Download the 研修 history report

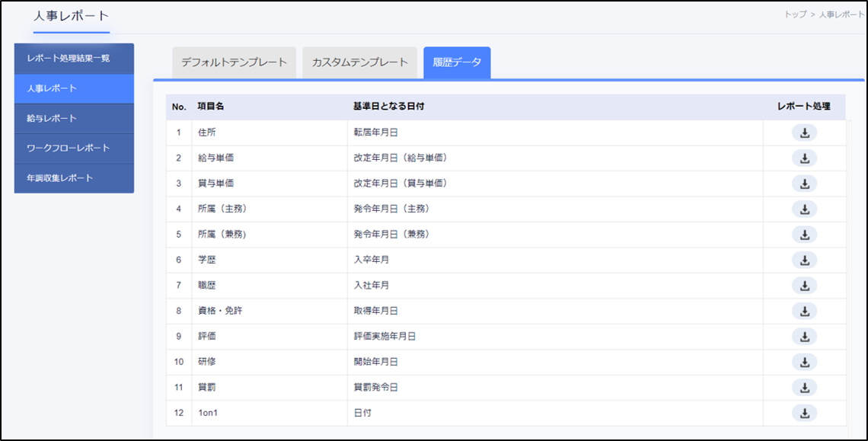coord(804,362)
